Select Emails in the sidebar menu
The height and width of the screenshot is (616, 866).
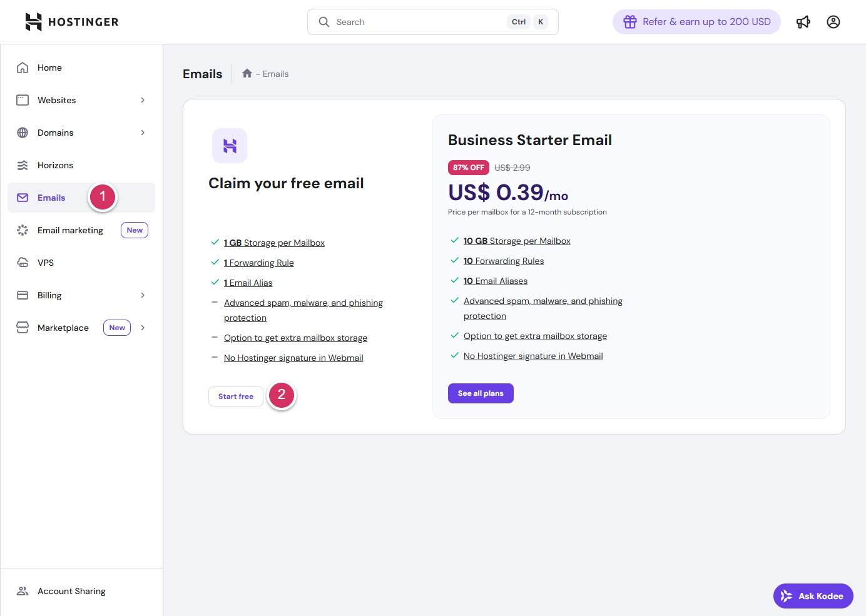click(51, 198)
